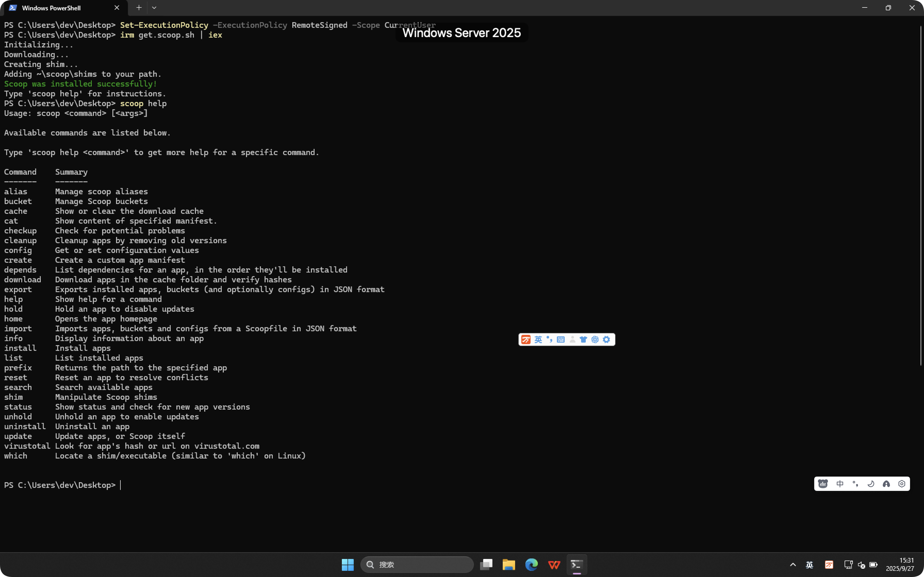Click the blue t-shirt skin icon
Image resolution: width=924 pixels, height=577 pixels.
tap(583, 340)
